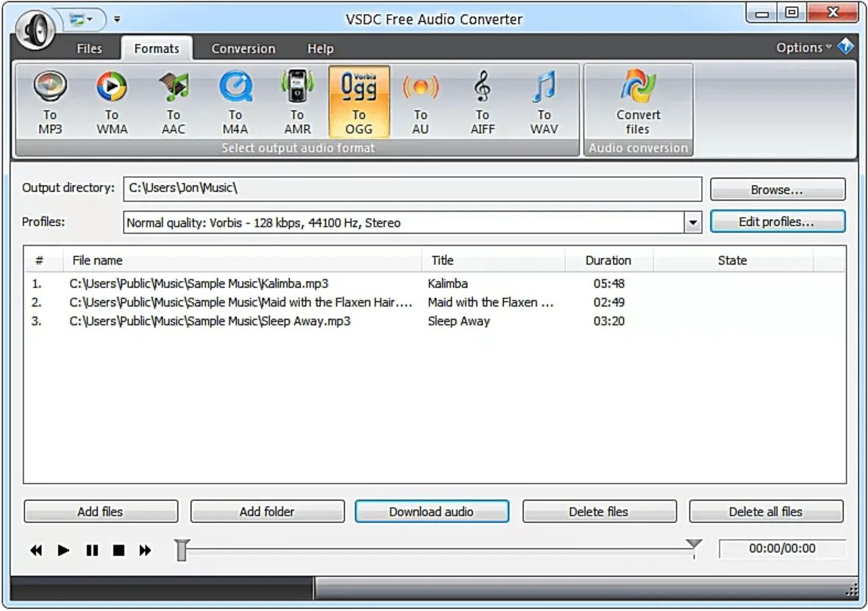Select the Sleep Away.mp3 file row
Screen dimensions: 868x611
(435, 321)
